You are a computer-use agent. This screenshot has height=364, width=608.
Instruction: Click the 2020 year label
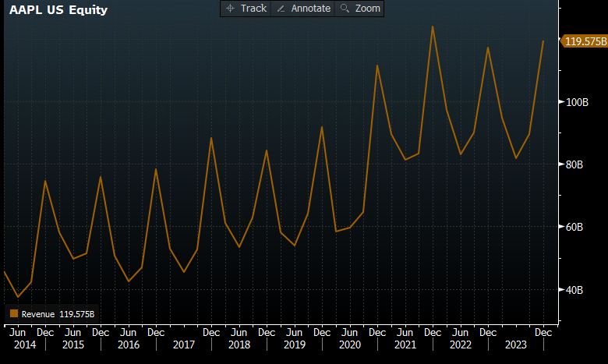click(350, 345)
